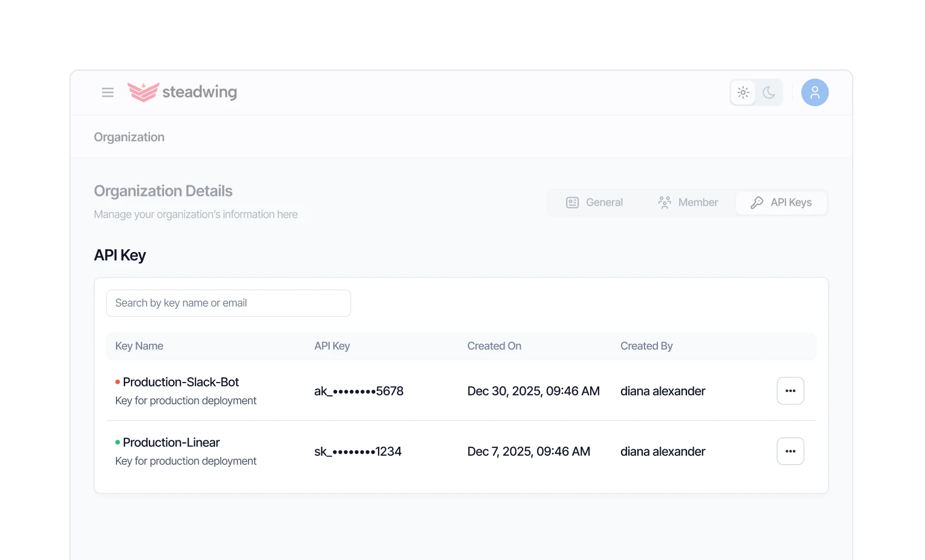Select the Production-Linear key name
This screenshot has width=925, height=560.
(171, 442)
